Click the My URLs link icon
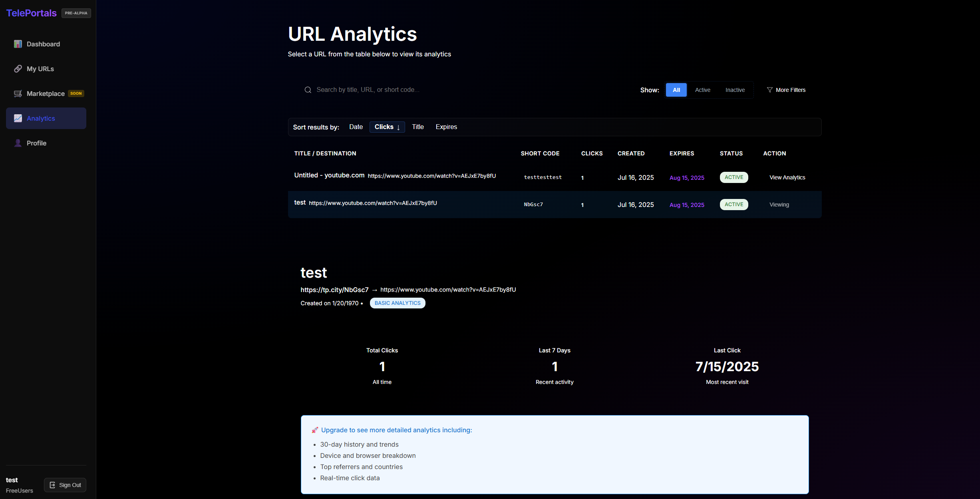 18,69
